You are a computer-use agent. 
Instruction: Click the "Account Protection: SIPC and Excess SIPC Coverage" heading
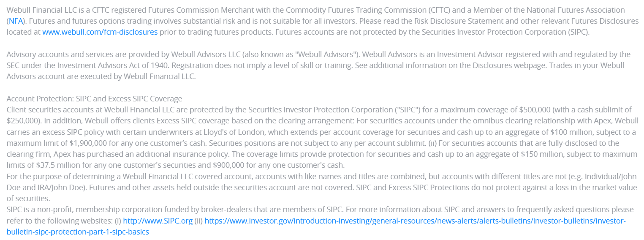(x=94, y=98)
